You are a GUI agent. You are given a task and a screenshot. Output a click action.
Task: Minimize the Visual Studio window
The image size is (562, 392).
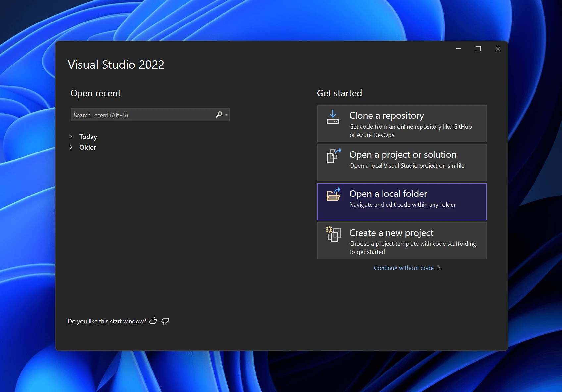click(x=458, y=48)
